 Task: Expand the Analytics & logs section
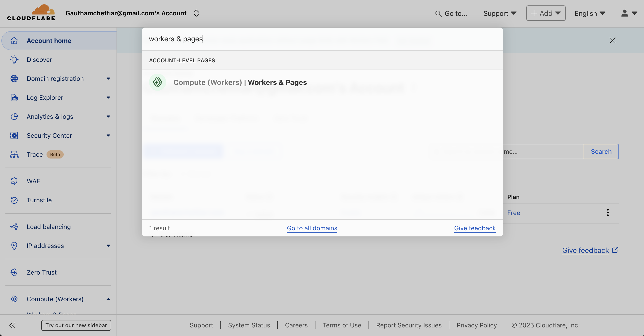(x=108, y=117)
